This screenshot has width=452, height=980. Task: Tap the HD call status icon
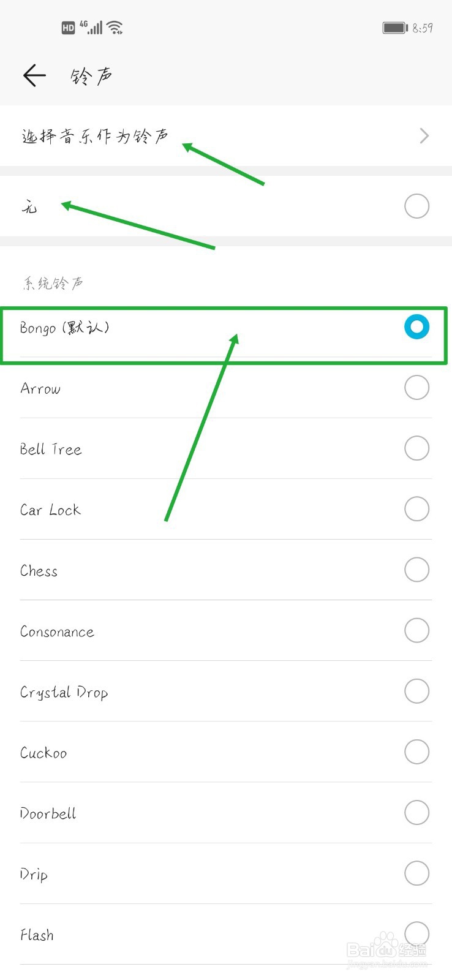(68, 28)
